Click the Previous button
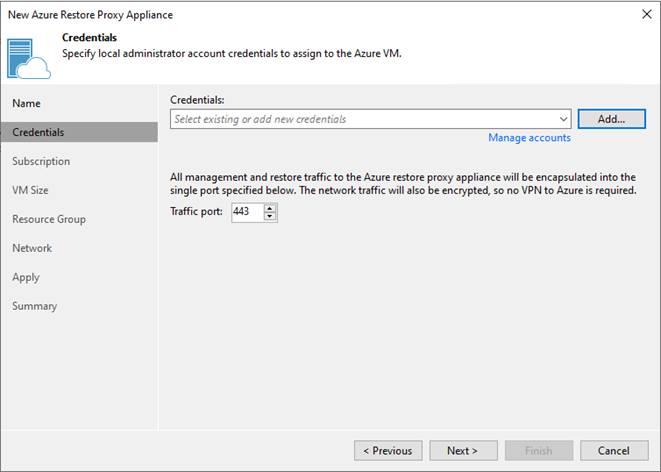The width and height of the screenshot is (661, 472). (388, 451)
